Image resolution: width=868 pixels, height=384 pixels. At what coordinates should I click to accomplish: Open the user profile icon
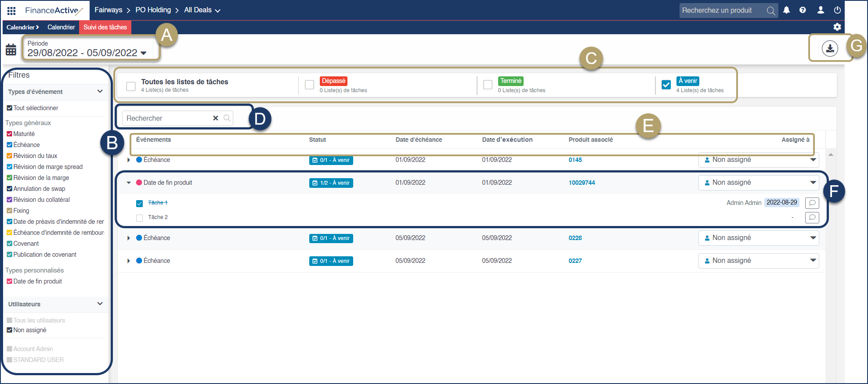(x=821, y=10)
